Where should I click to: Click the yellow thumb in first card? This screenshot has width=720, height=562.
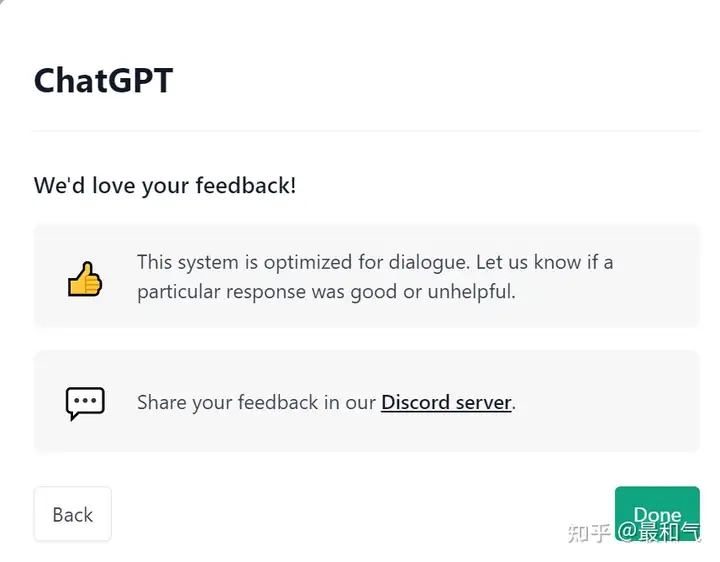click(85, 279)
